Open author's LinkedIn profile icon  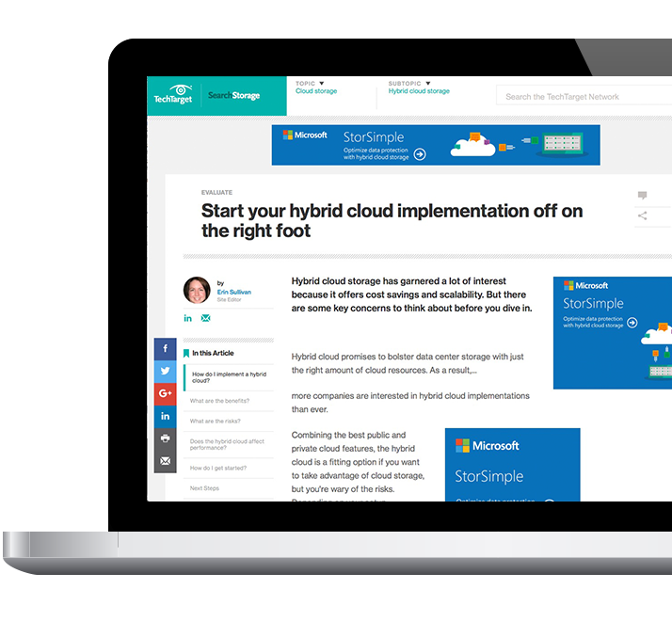tap(188, 318)
